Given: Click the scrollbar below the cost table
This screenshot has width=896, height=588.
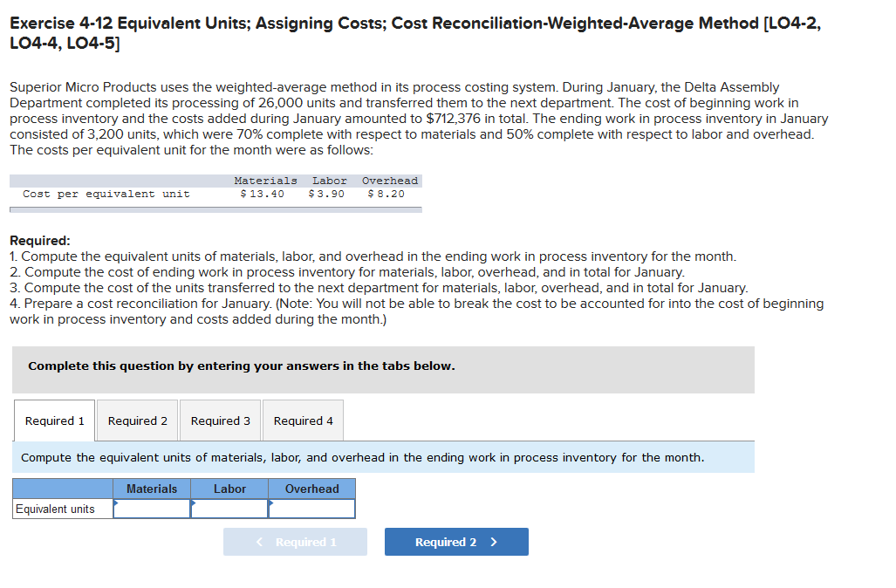Looking at the screenshot, I should pyautogui.click(x=215, y=207).
